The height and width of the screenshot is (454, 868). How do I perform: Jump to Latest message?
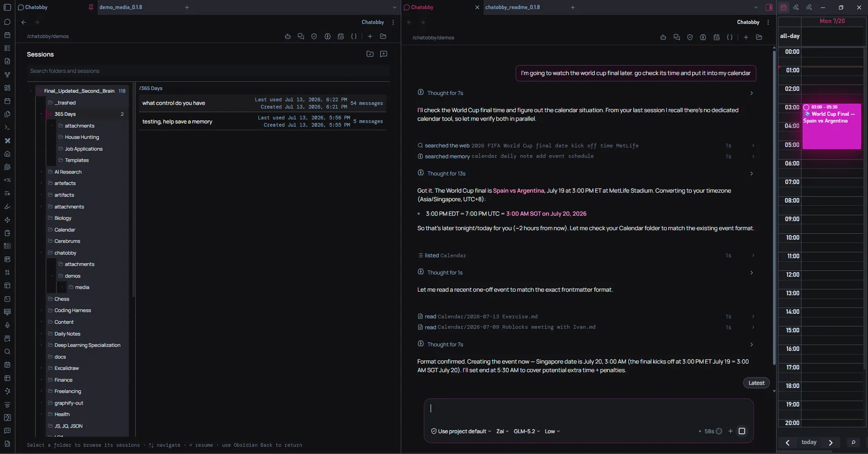[756, 383]
